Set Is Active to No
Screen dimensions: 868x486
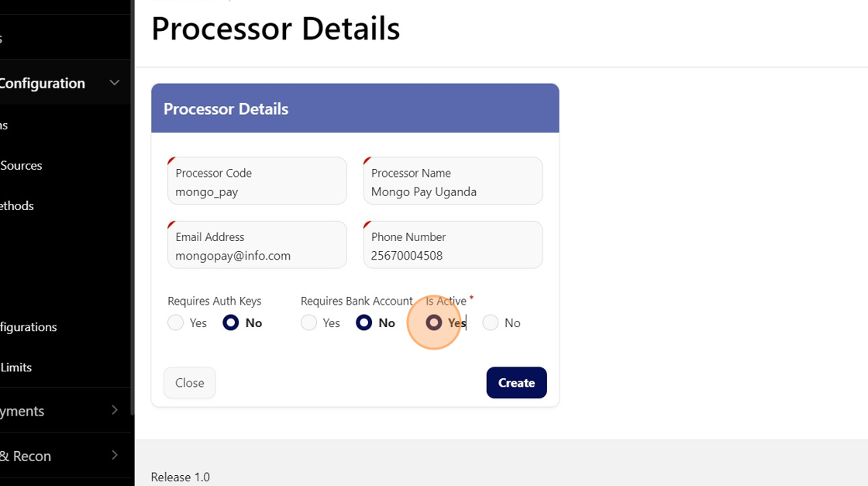pyautogui.click(x=491, y=323)
